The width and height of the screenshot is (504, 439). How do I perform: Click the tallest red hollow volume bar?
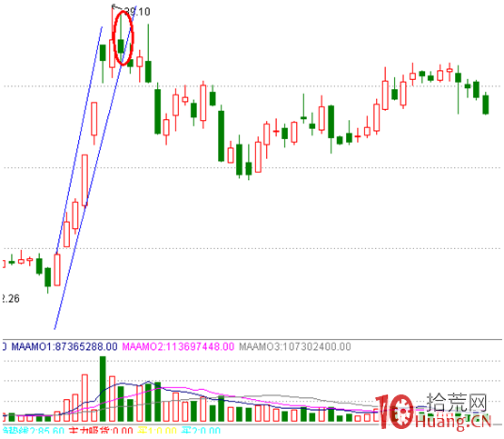click(84, 398)
